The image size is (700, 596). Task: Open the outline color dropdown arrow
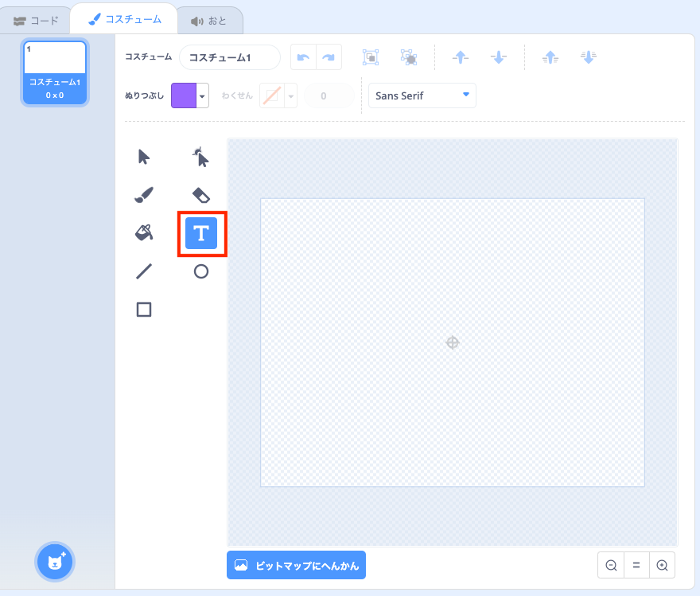[291, 95]
